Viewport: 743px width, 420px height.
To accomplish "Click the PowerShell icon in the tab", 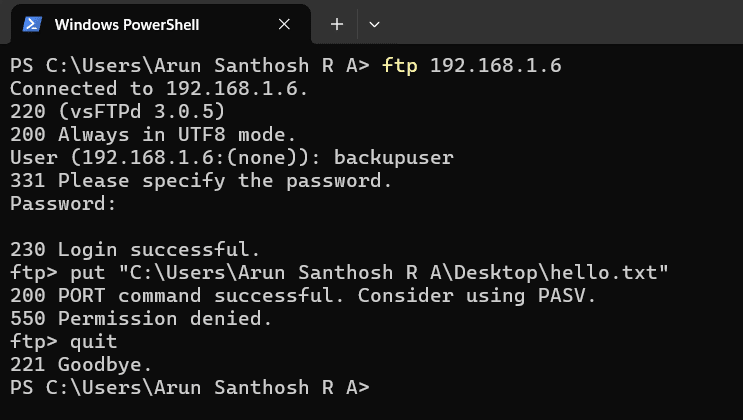I will tap(32, 24).
